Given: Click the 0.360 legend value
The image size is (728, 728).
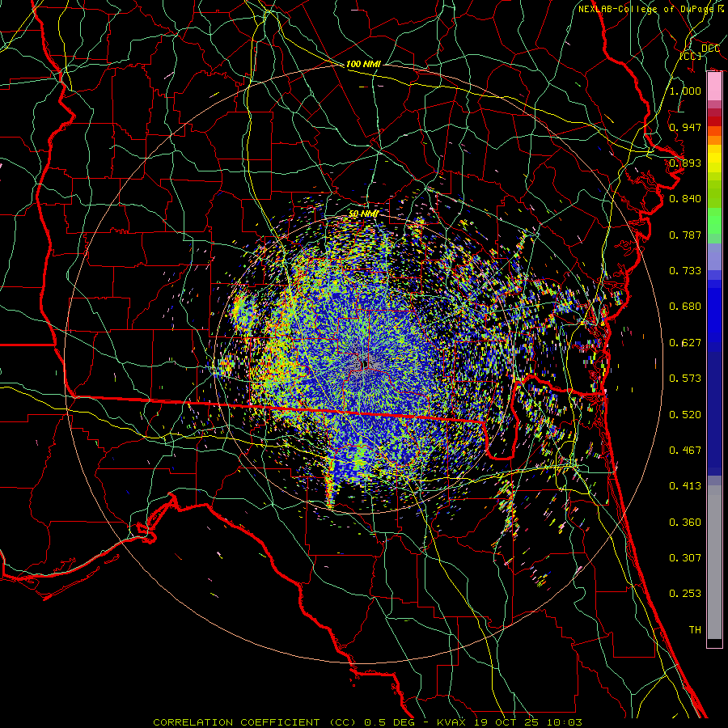Looking at the screenshot, I should 685,523.
